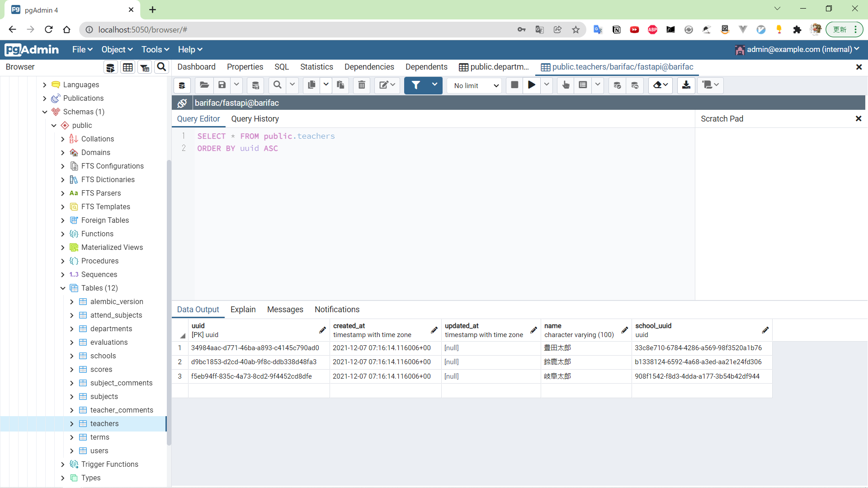Switch to the Notifications tab
This screenshot has height=488, width=868.
point(337,310)
